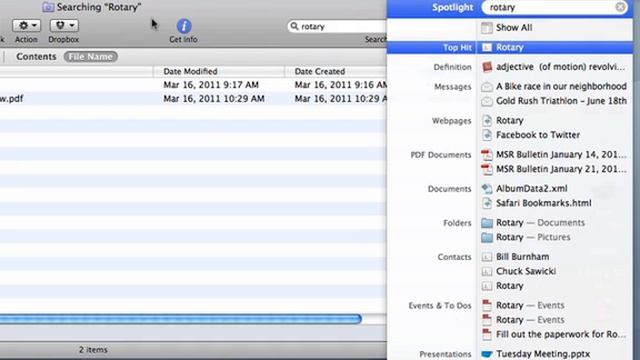Click the Searching "Rotary" window title icon

[48, 7]
